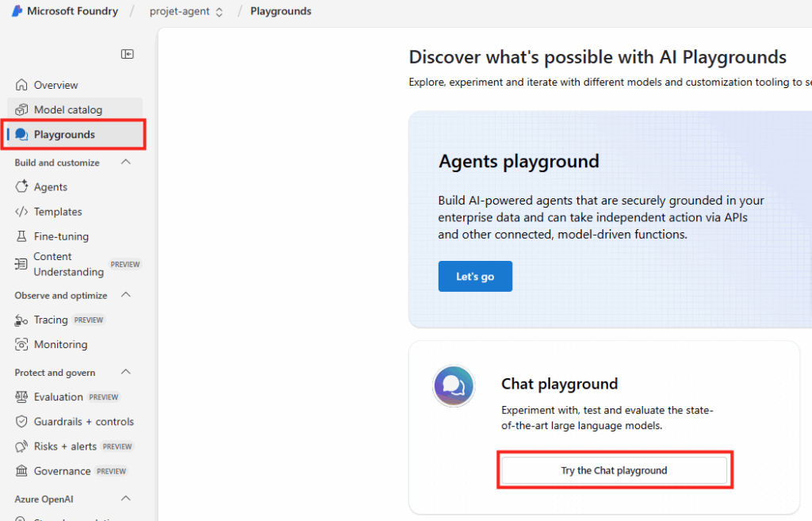Open Monitoring from the sidebar

tap(60, 344)
